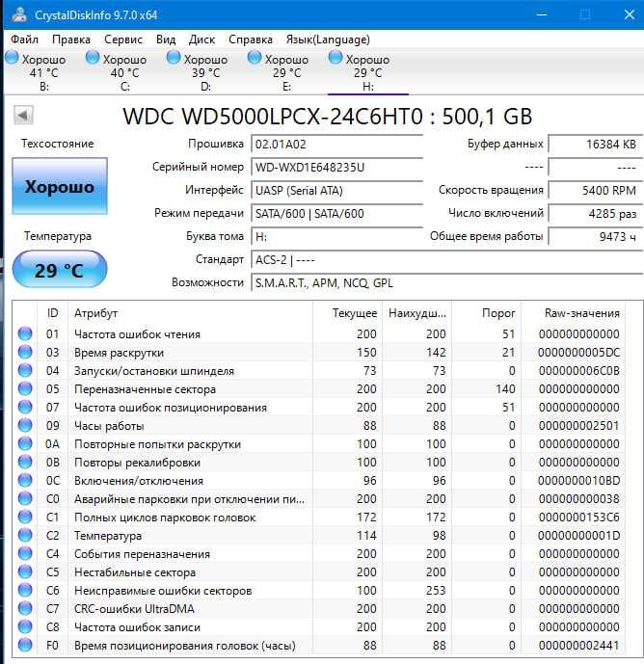Go to previous disk with left arrow
644x664 pixels.
click(23, 115)
